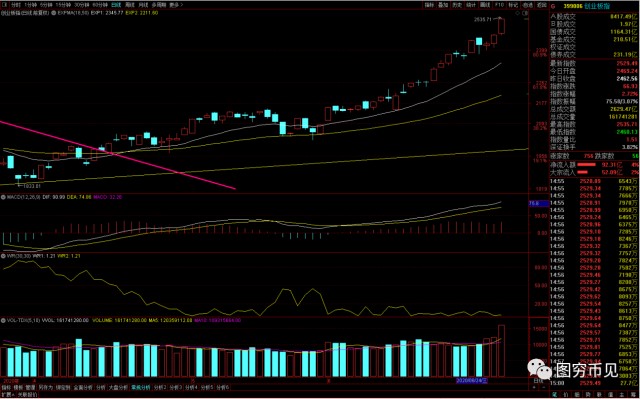640x399 pixels.
Task: Select the 分析2 template tab
Action: point(160,388)
